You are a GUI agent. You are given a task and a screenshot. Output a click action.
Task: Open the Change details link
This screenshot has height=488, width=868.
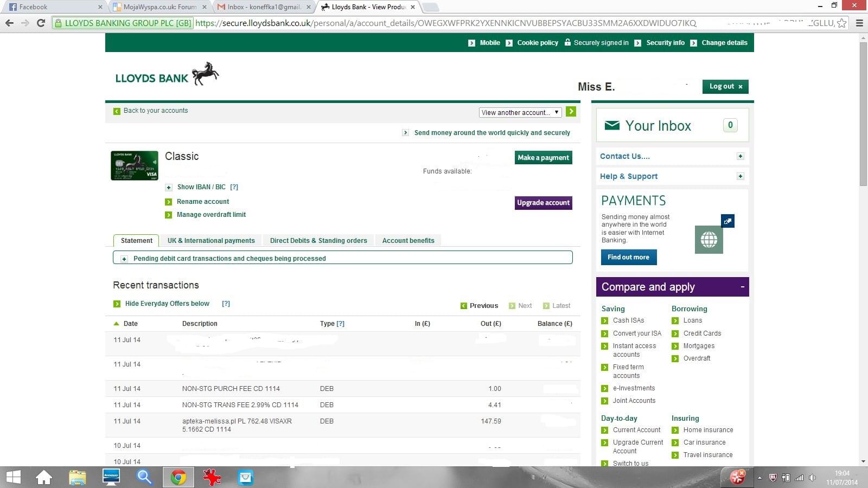coord(724,43)
